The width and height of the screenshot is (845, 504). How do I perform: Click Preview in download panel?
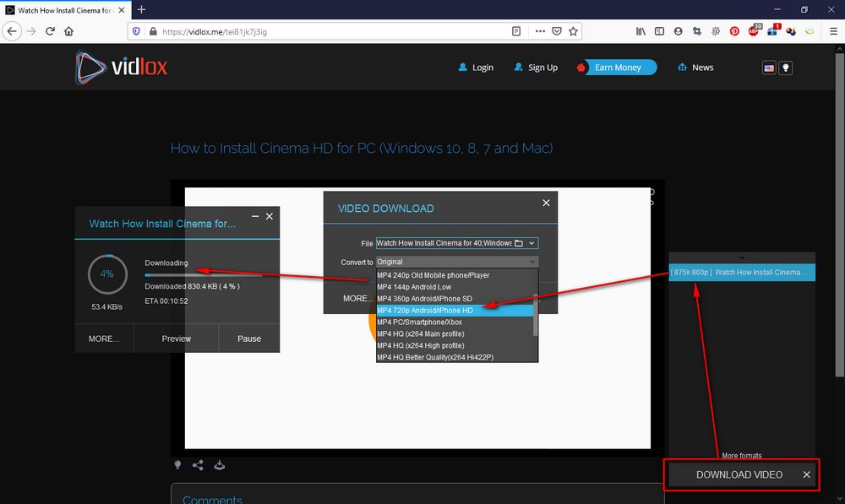[x=177, y=339]
